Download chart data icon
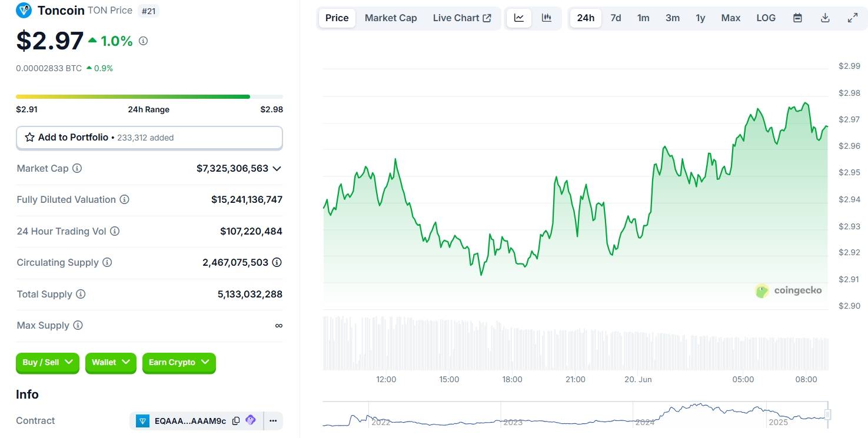The height and width of the screenshot is (438, 868). point(825,18)
